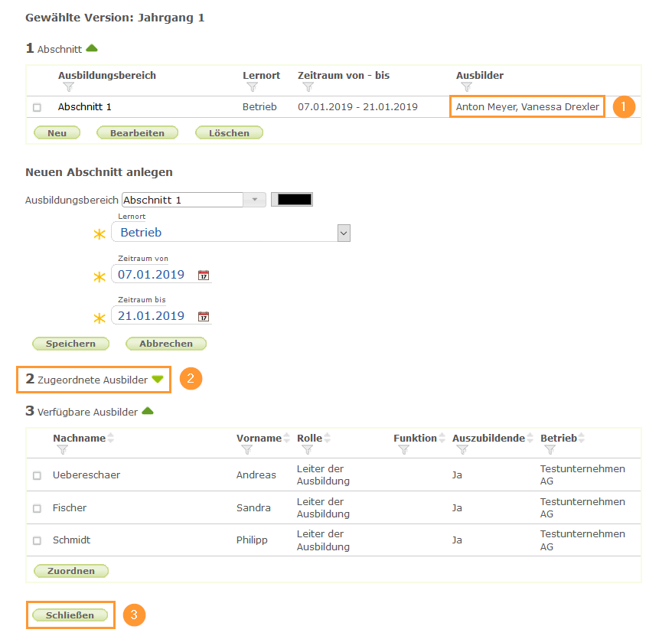Collapse the Abschnitt section arrow

pos(92,48)
